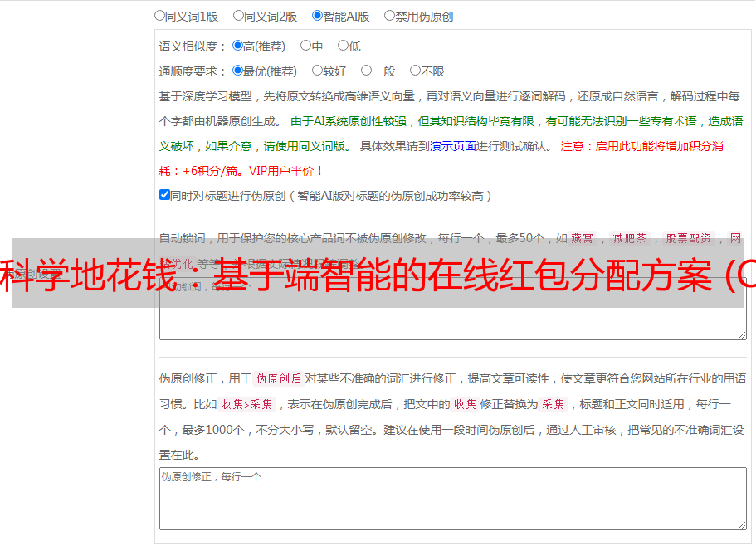
Task: Set 通顺度要求 to 一般
Action: 367,71
